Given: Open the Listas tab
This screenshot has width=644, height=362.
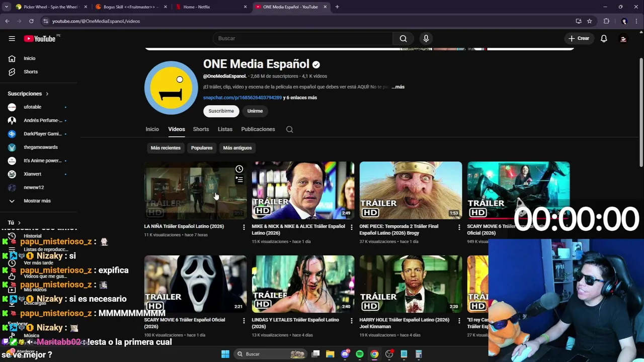Looking at the screenshot, I should pos(225,129).
